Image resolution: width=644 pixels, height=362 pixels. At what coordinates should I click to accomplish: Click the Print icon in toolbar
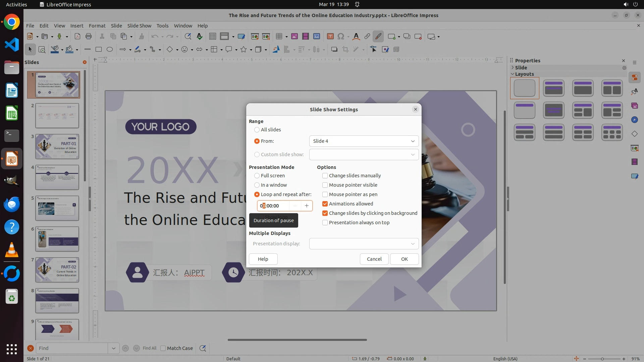tap(89, 36)
